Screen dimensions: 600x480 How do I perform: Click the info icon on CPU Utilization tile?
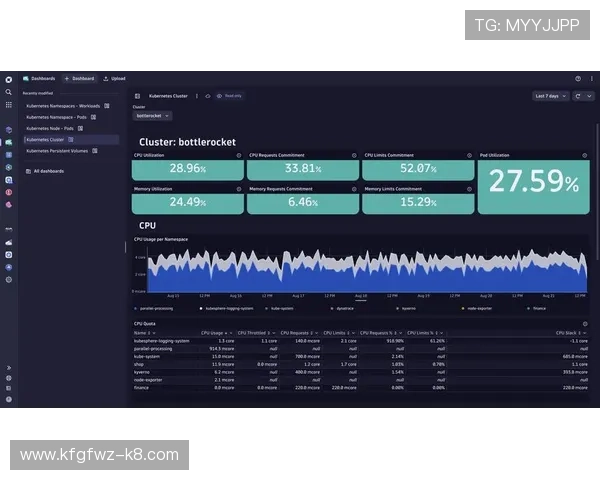pyautogui.click(x=239, y=155)
